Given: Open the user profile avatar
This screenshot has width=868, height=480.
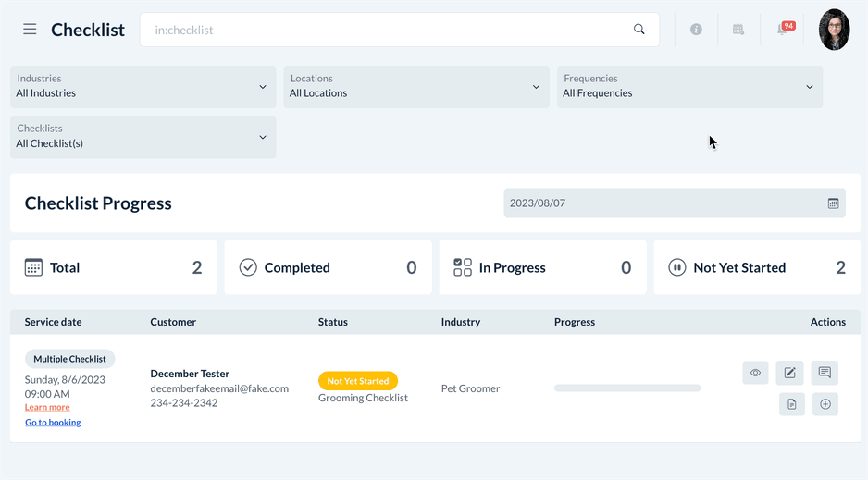Looking at the screenshot, I should 834,30.
